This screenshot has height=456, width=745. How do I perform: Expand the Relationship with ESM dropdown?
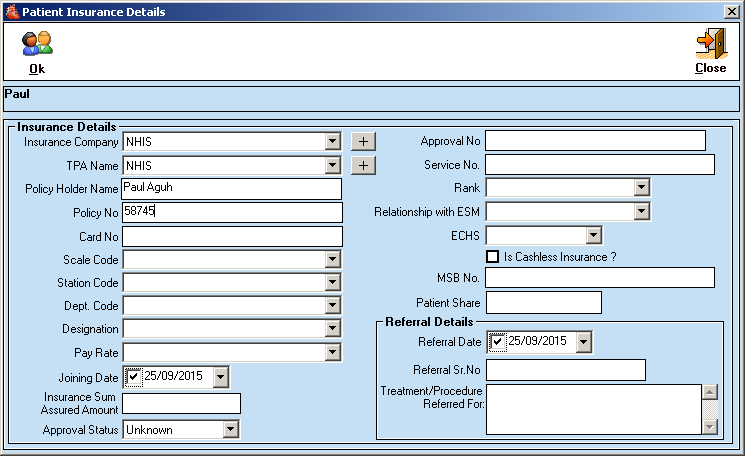click(641, 211)
